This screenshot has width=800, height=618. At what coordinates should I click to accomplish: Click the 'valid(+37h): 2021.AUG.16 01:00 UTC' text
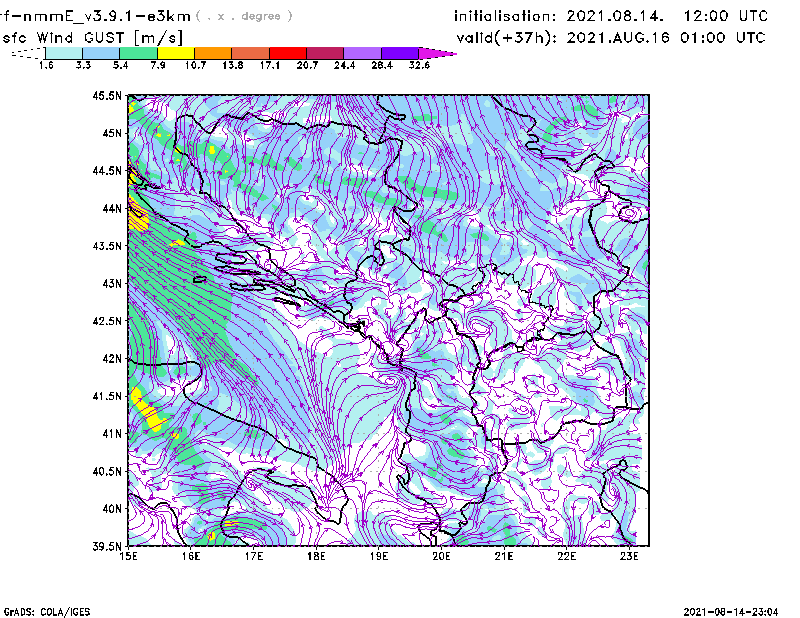tap(611, 38)
